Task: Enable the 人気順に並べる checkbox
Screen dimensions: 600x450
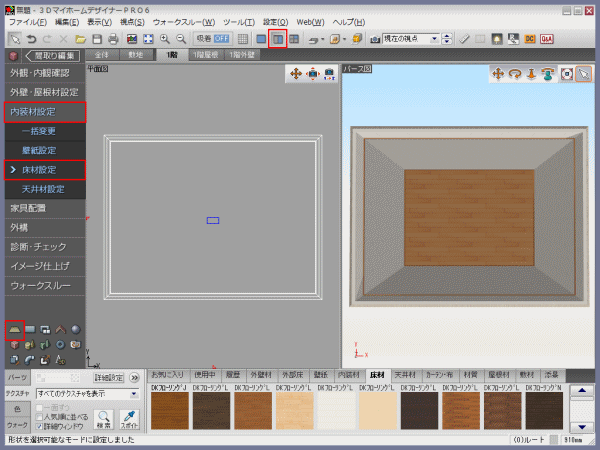Action: (x=40, y=416)
